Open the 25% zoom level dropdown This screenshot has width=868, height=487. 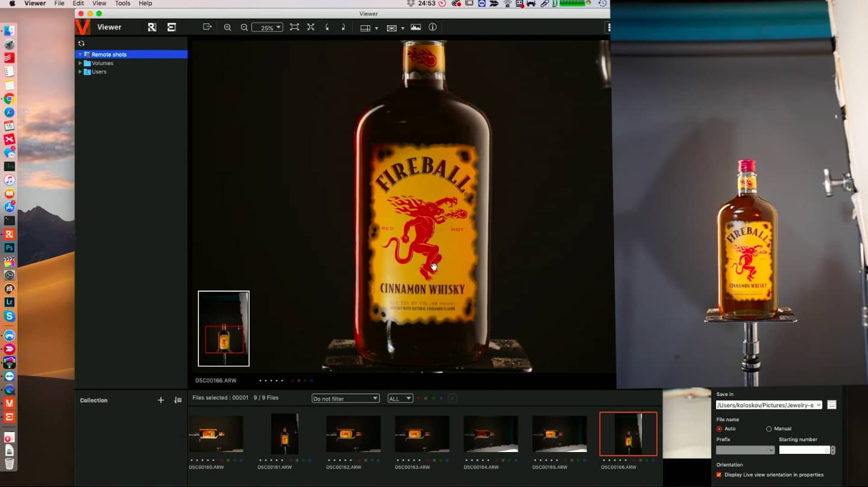coord(267,28)
